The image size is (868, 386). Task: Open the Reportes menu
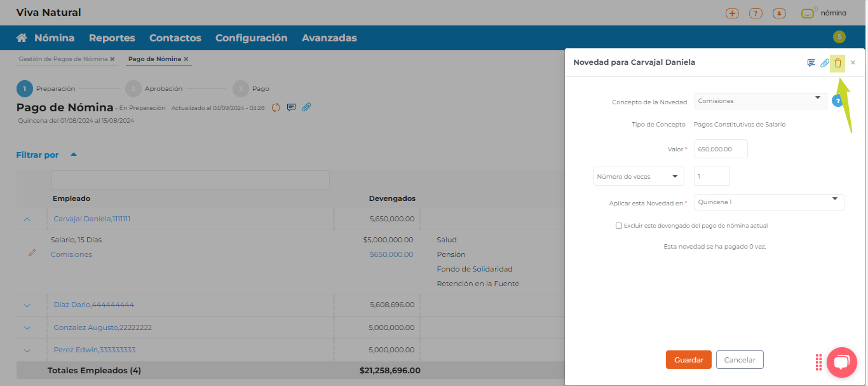112,38
